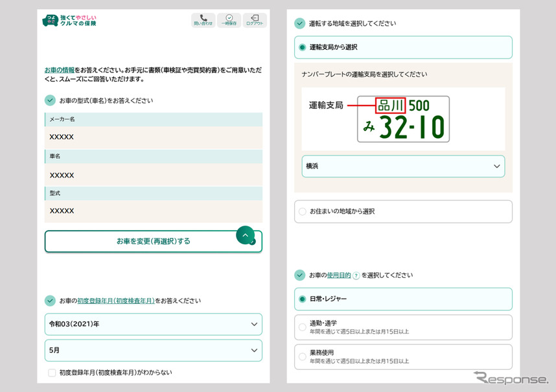Click the ログアウト logout icon
The width and height of the screenshot is (556, 392).
pos(255,20)
